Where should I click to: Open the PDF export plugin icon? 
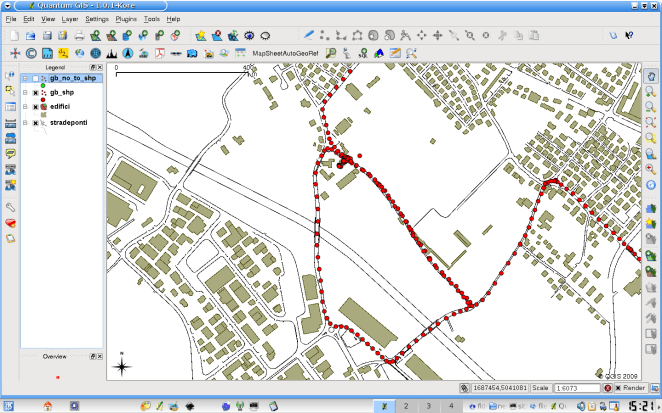click(160, 53)
